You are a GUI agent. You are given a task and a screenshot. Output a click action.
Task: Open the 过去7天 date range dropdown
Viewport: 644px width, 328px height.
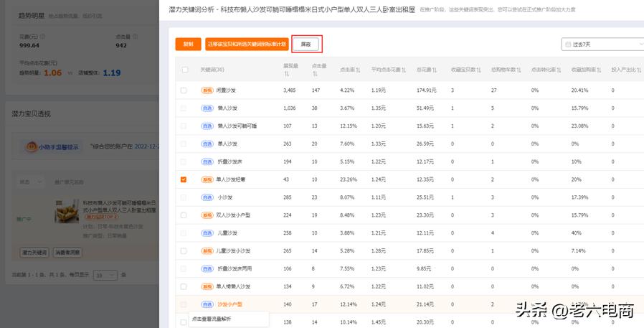pyautogui.click(x=602, y=44)
